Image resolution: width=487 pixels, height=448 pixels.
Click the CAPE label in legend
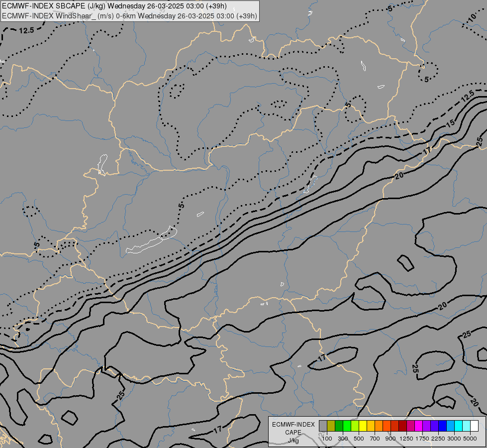[293, 433]
